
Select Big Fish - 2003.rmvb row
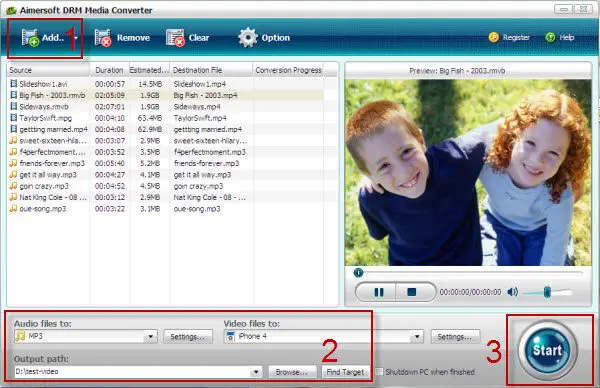tap(165, 95)
